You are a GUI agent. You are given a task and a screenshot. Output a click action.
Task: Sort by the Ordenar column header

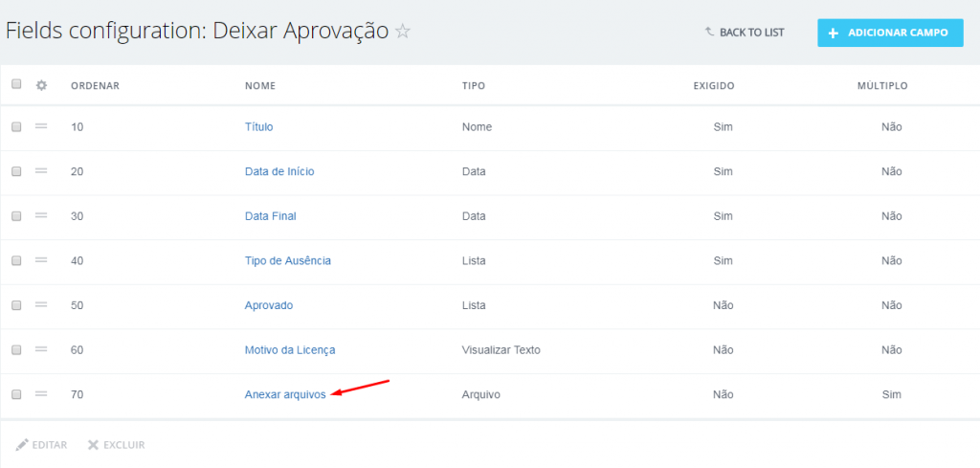[95, 85]
